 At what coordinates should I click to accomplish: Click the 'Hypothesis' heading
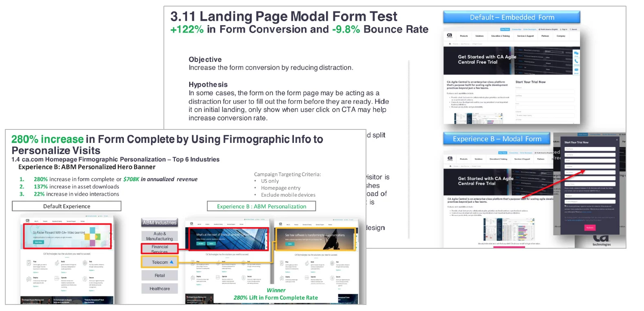[x=208, y=85]
